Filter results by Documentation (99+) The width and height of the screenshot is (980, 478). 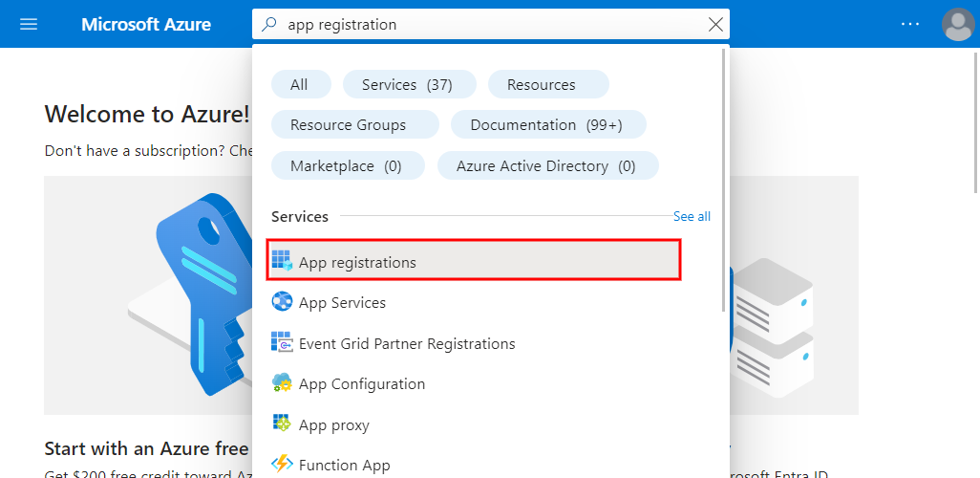(x=548, y=125)
